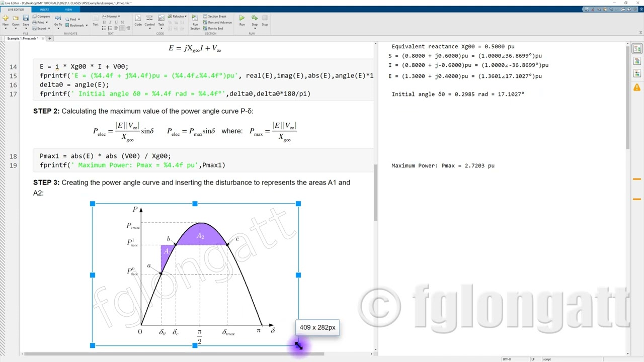Click the UTF-8 encoding in status bar
The width and height of the screenshot is (644, 362).
(x=506, y=359)
